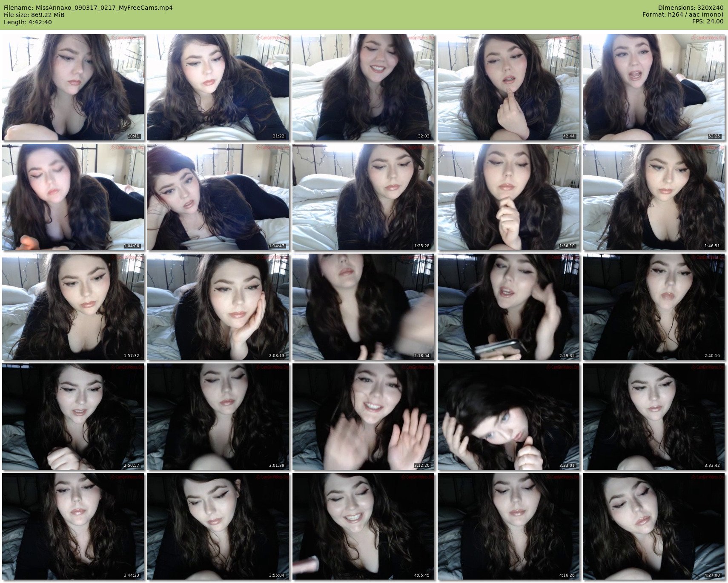
Task: Click the Dimensions 320x240 label
Action: point(691,8)
